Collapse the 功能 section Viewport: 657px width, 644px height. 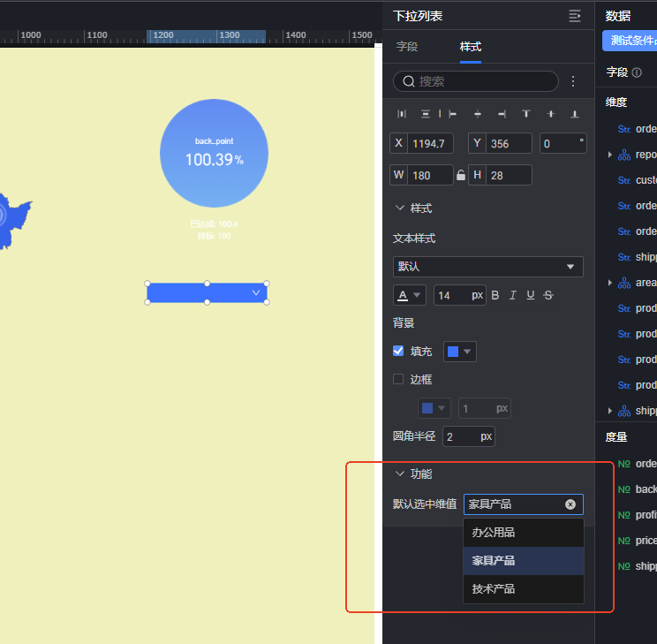coord(400,474)
